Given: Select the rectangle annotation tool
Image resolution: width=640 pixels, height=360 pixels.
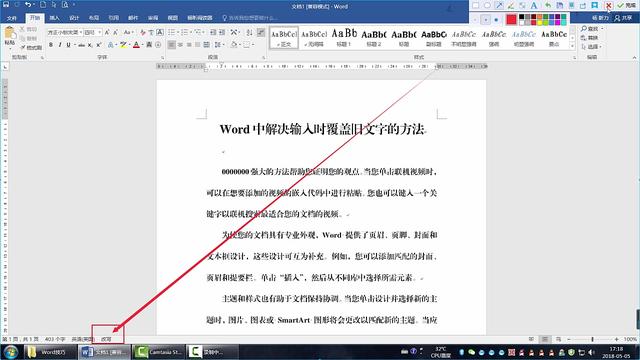Looking at the screenshot, I should coord(476,5).
